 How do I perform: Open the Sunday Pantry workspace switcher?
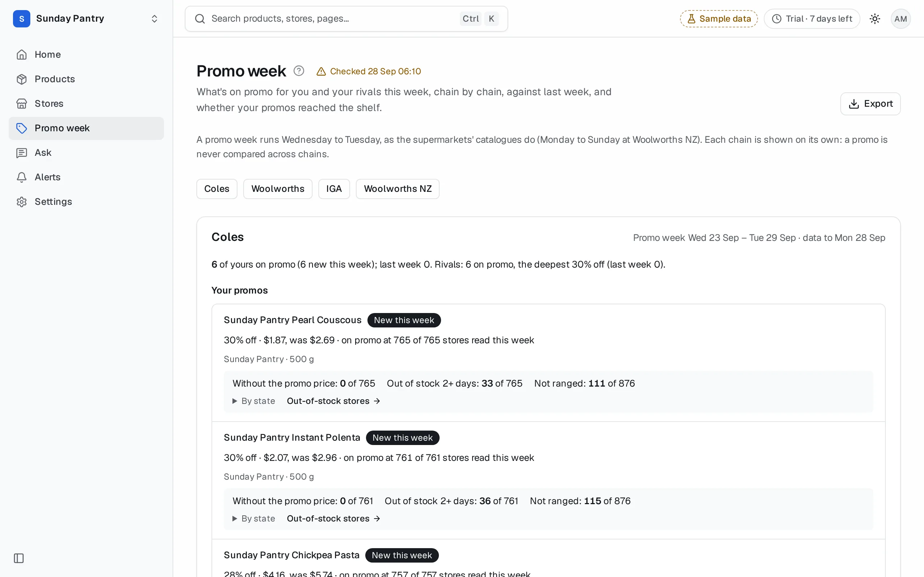tap(86, 19)
